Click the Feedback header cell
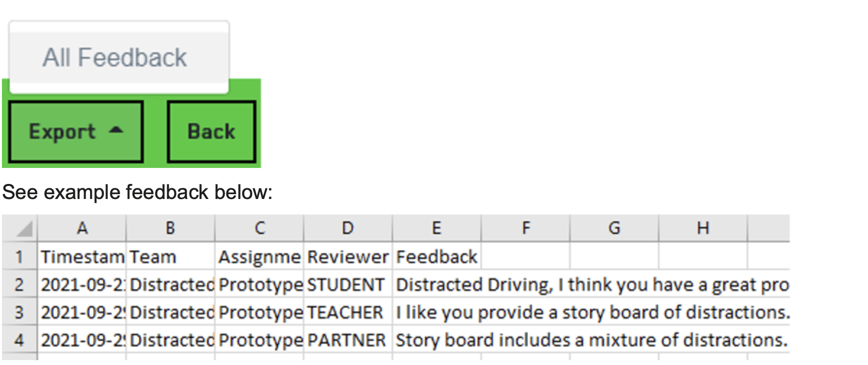 coord(436,257)
